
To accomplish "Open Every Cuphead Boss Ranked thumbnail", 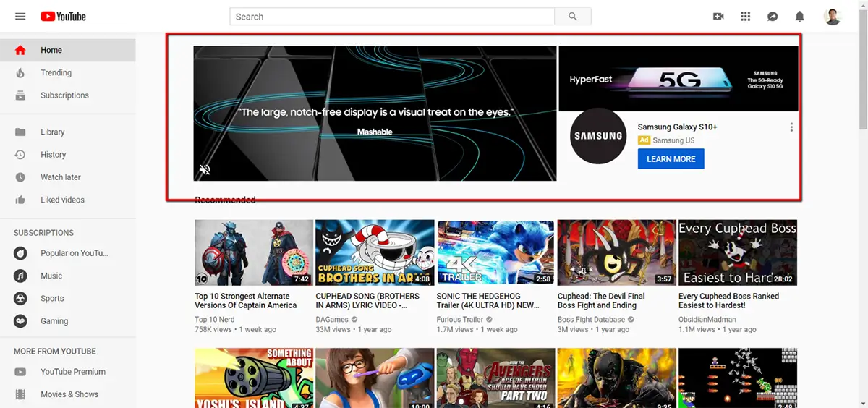I will point(738,252).
